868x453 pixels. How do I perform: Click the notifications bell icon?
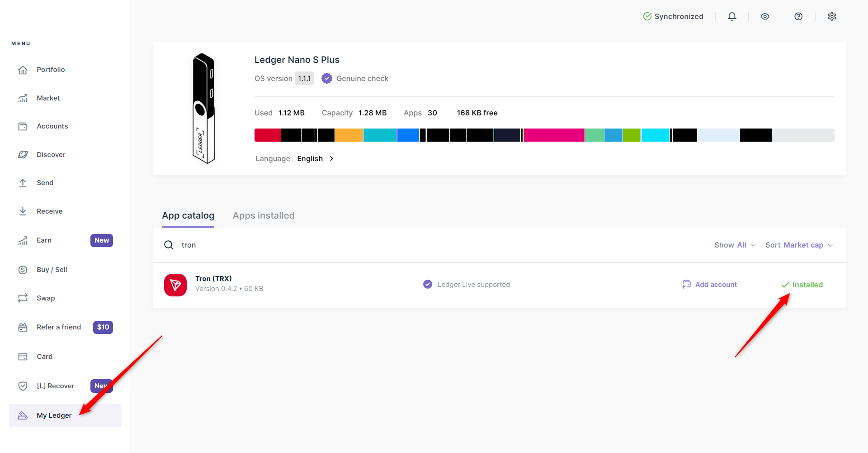click(x=731, y=16)
